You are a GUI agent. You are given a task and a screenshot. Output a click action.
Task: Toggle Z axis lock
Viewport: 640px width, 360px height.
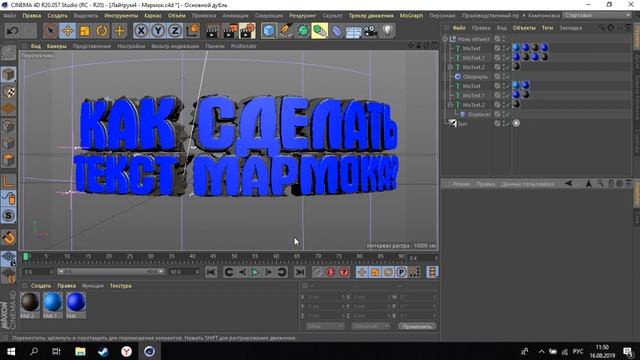pyautogui.click(x=175, y=31)
